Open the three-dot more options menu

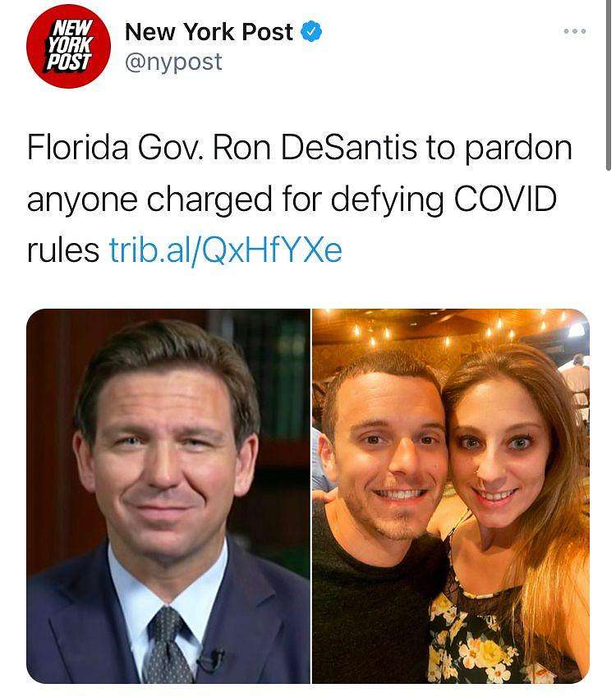(x=575, y=31)
